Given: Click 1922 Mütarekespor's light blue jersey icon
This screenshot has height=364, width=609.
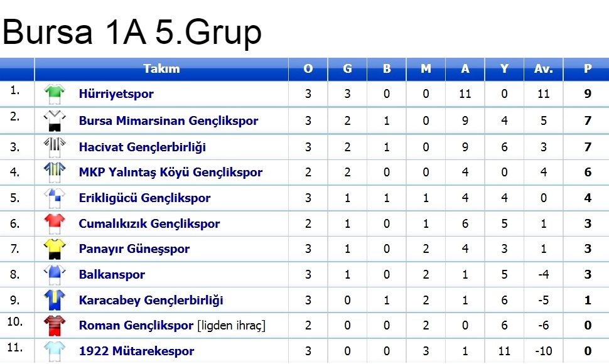Looking at the screenshot, I should (x=55, y=351).
